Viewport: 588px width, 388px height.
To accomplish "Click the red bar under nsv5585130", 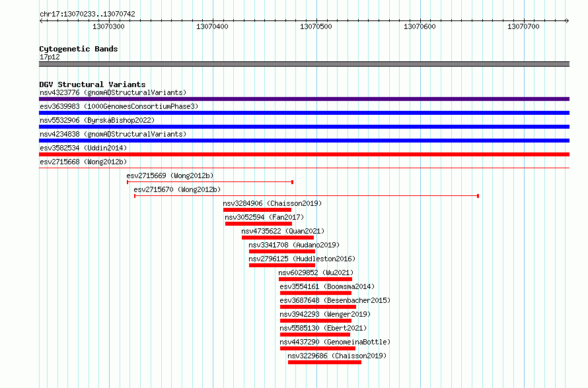I will pyautogui.click(x=315, y=335).
